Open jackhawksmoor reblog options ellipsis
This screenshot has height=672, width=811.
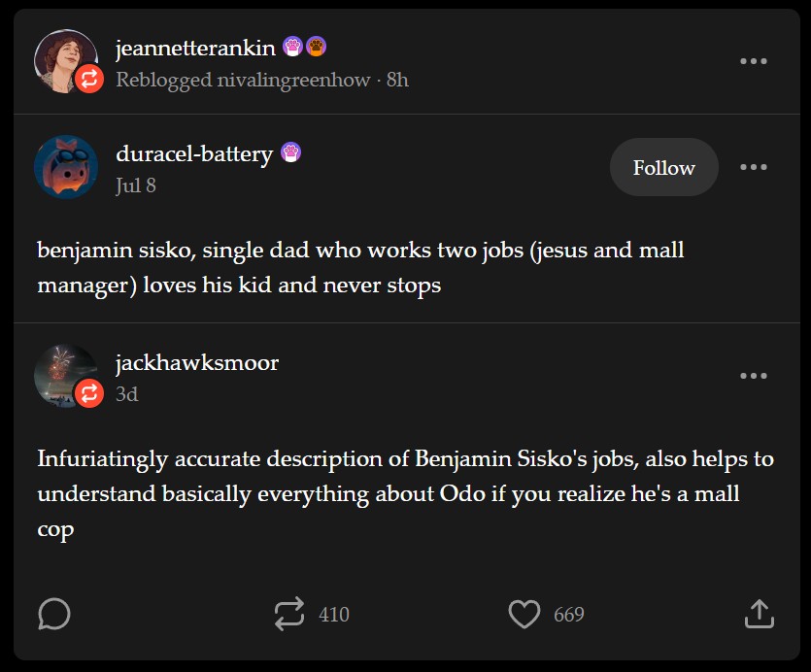(754, 376)
